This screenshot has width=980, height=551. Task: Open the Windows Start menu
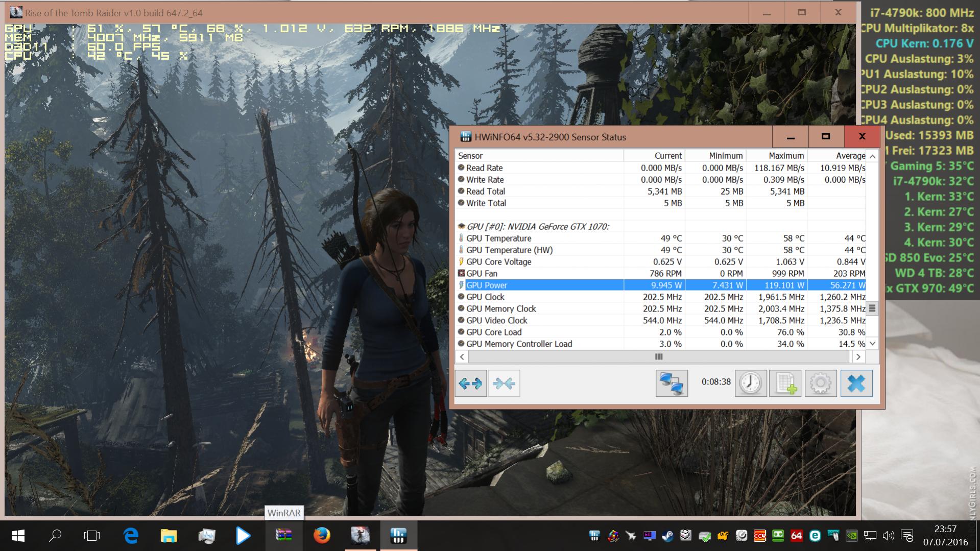pos(18,536)
